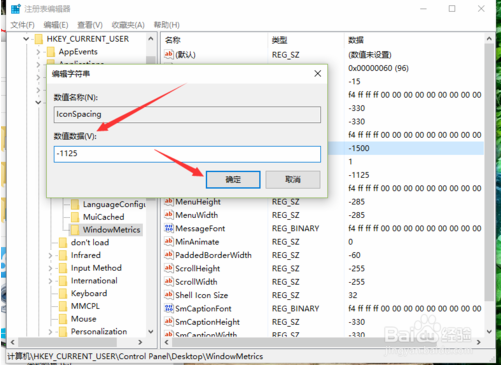This screenshot has width=501, height=365.
Task: Expand the Personalization tree node
Action: [x=50, y=332]
